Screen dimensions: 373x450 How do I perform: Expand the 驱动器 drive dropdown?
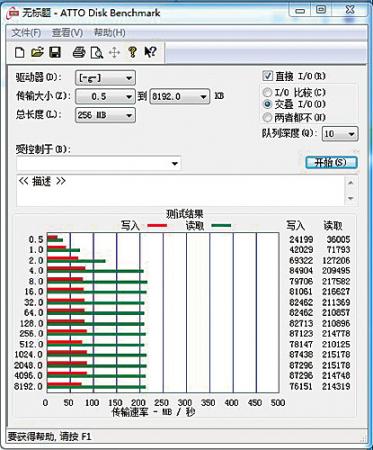(x=105, y=78)
